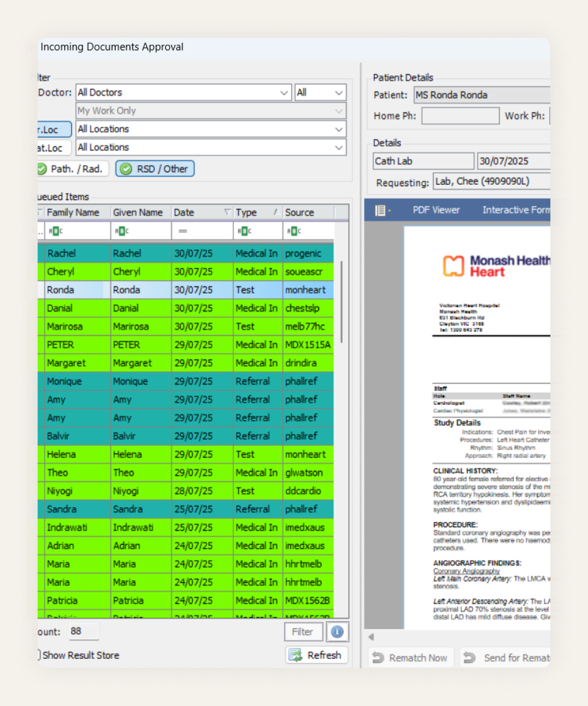Click the filter funnel icon in Date header
Image resolution: width=588 pixels, height=706 pixels.
tap(227, 212)
